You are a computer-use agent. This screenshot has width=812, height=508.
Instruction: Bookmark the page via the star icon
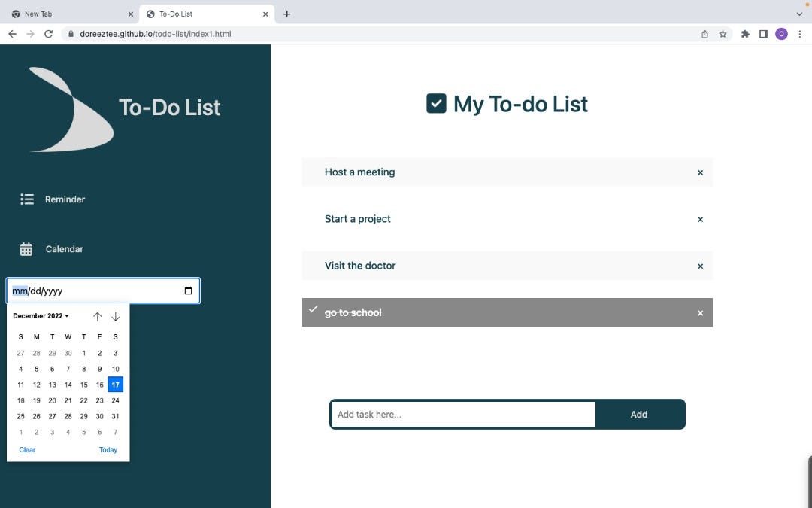(722, 33)
